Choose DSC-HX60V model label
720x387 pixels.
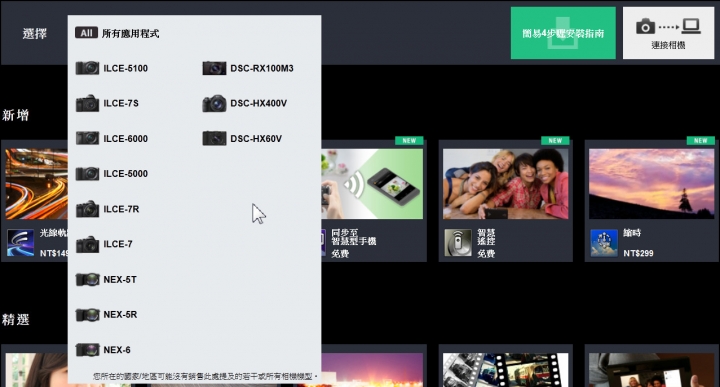[256, 139]
